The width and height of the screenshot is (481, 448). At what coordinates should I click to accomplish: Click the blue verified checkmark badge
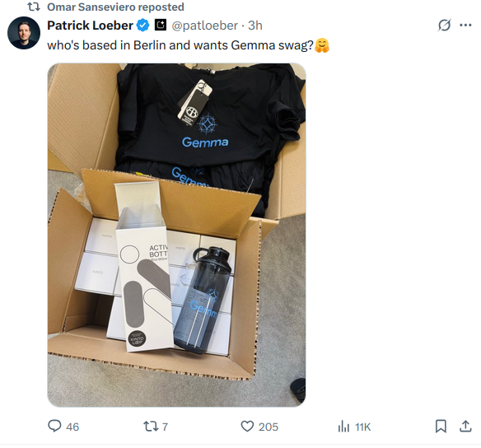[142, 26]
